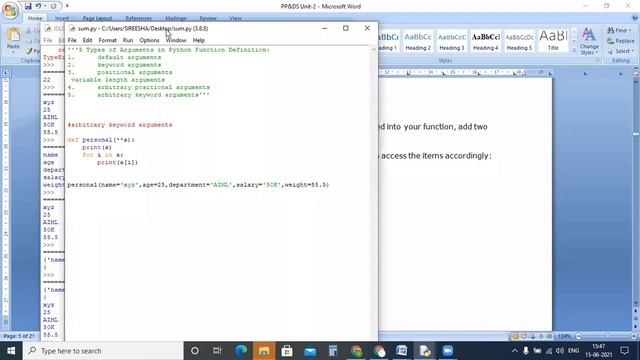Screen dimensions: 640x360
Task: Click the '#arbitrary keyword arguments' comment line
Action: [x=120, y=125]
